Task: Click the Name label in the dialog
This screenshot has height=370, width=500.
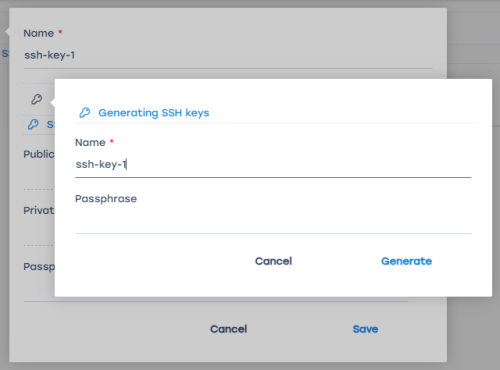Action: tap(90, 142)
